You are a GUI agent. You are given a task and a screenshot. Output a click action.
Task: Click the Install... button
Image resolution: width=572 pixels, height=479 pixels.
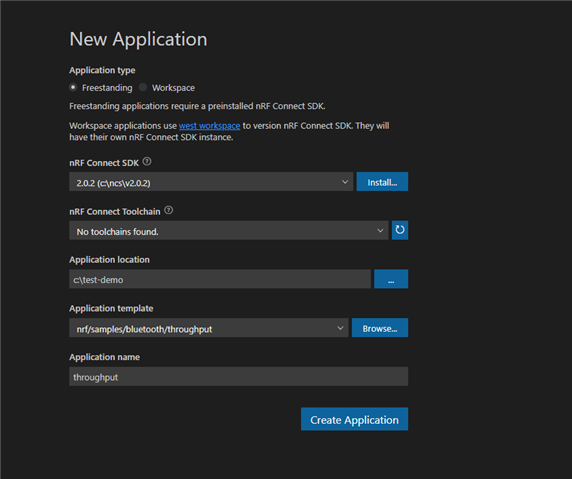click(382, 182)
